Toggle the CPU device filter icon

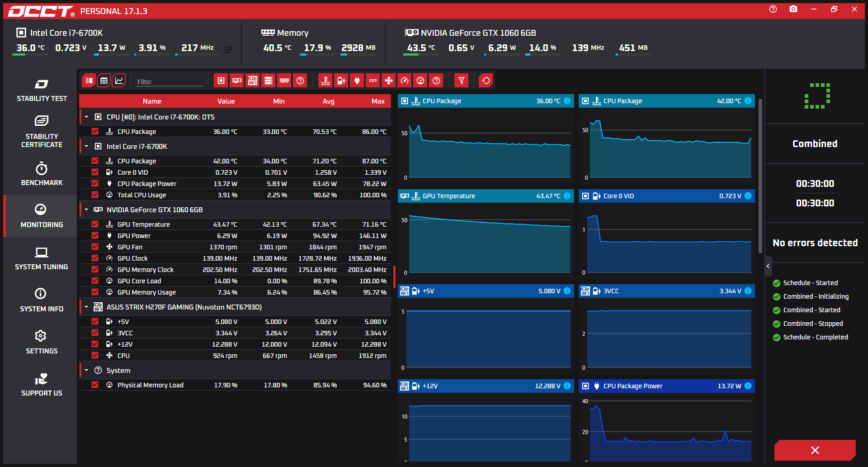[x=221, y=81]
